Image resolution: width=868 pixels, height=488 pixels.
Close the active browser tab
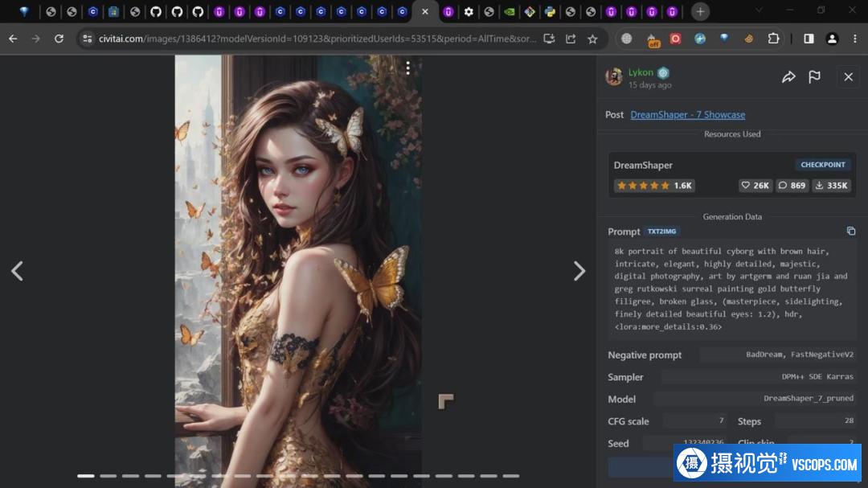click(425, 11)
